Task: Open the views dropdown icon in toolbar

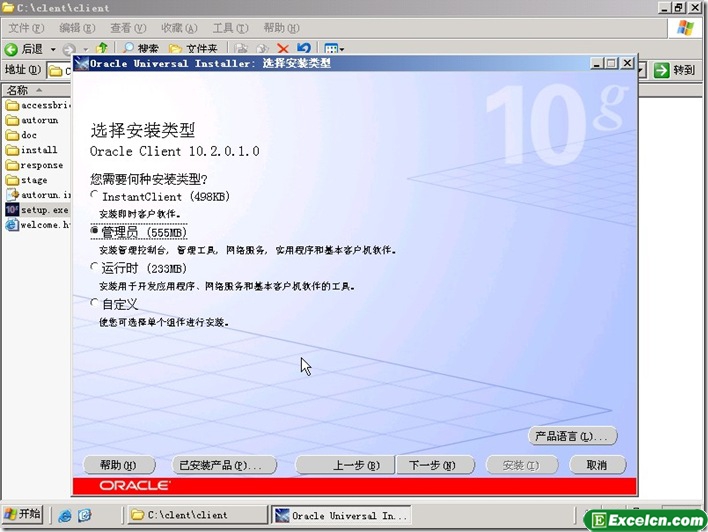Action: click(x=334, y=48)
